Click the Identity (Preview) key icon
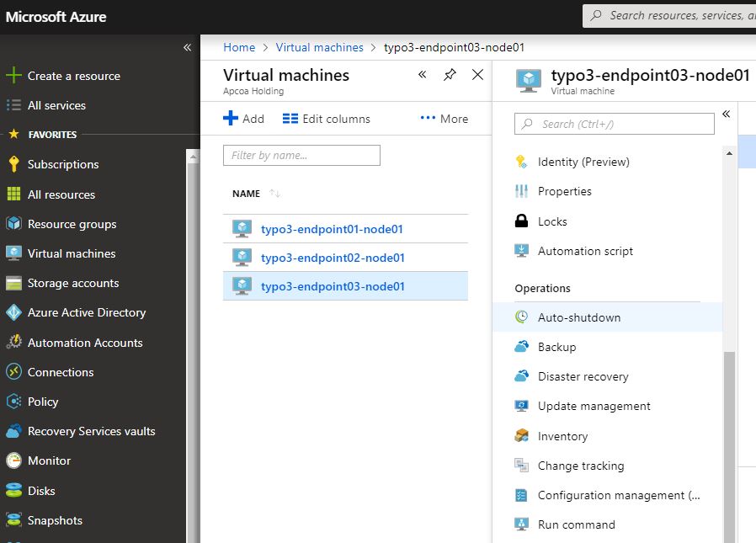Viewport: 756px width, 543px height. (521, 162)
